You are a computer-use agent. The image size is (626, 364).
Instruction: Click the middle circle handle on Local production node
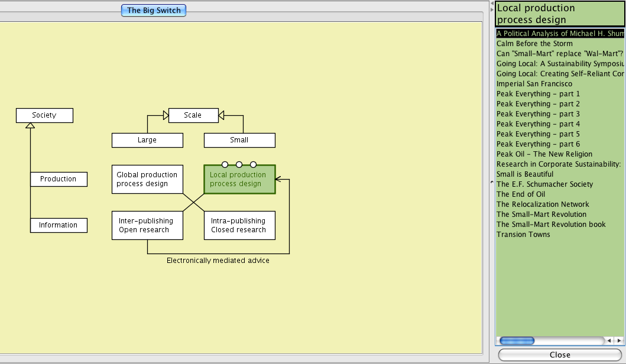[x=239, y=165]
